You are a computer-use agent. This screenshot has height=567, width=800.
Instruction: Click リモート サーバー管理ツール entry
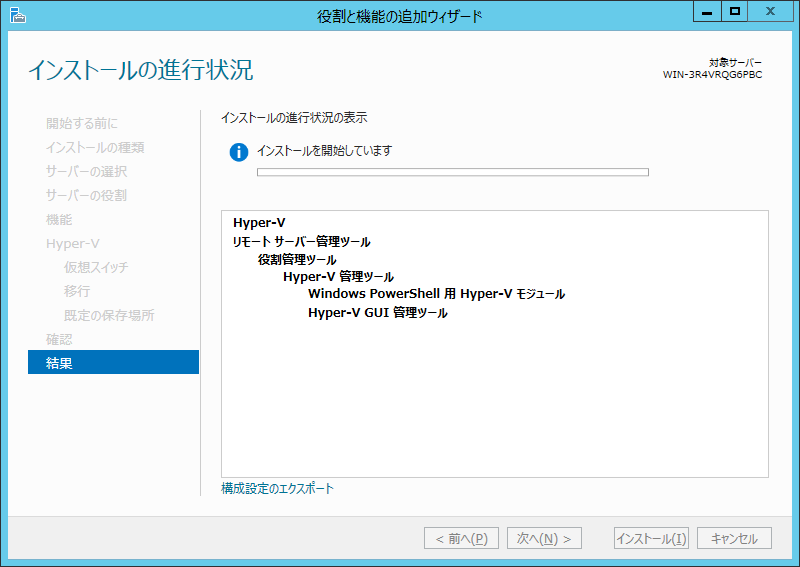302,241
